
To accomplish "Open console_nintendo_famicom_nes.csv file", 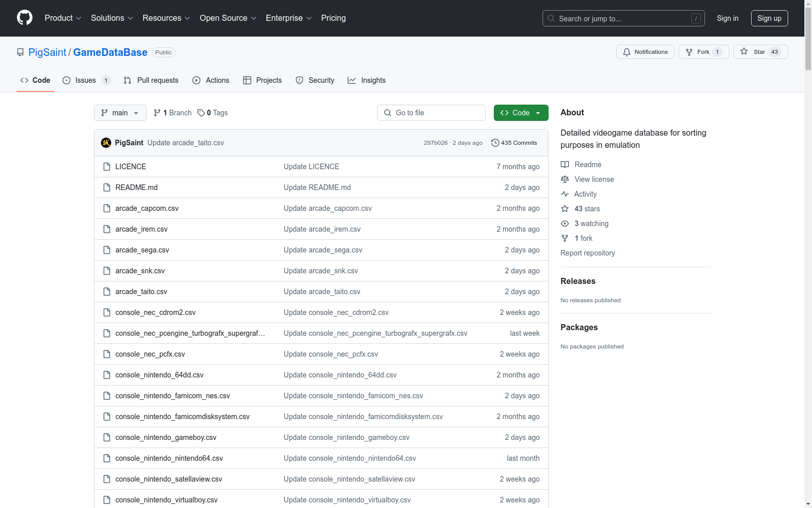I will point(173,396).
